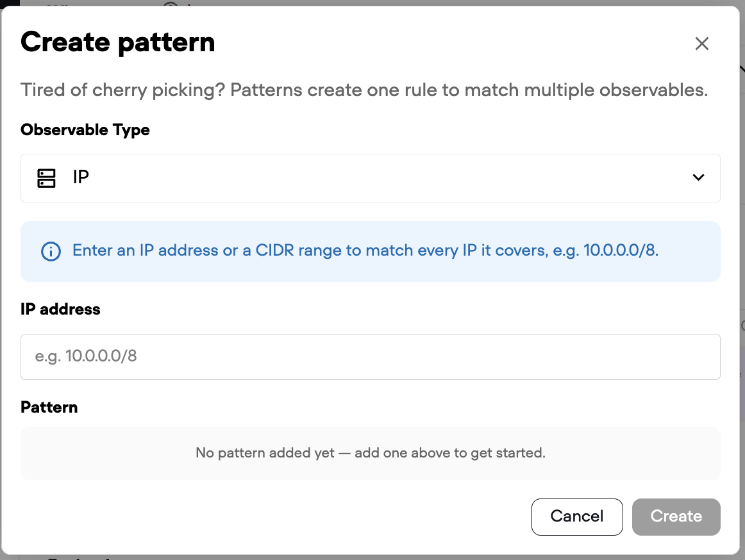Viewport: 745px width, 560px height.
Task: Click the 'No pattern added yet' message
Action: [370, 452]
